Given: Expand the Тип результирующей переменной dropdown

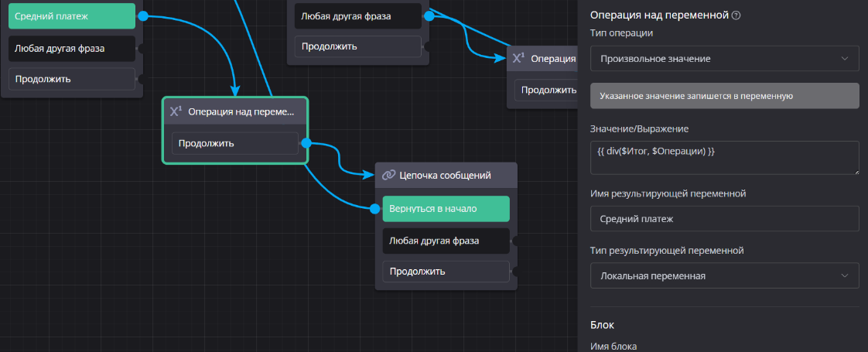Looking at the screenshot, I should coord(723,275).
